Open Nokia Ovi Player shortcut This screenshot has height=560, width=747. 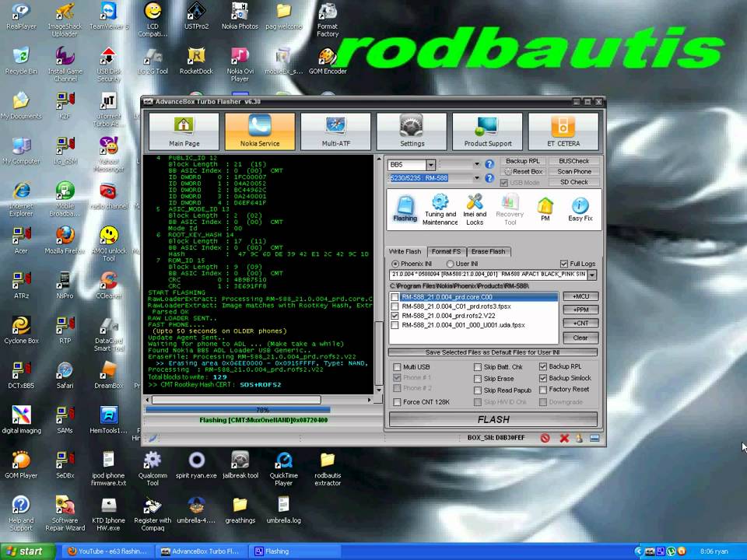pyautogui.click(x=240, y=65)
